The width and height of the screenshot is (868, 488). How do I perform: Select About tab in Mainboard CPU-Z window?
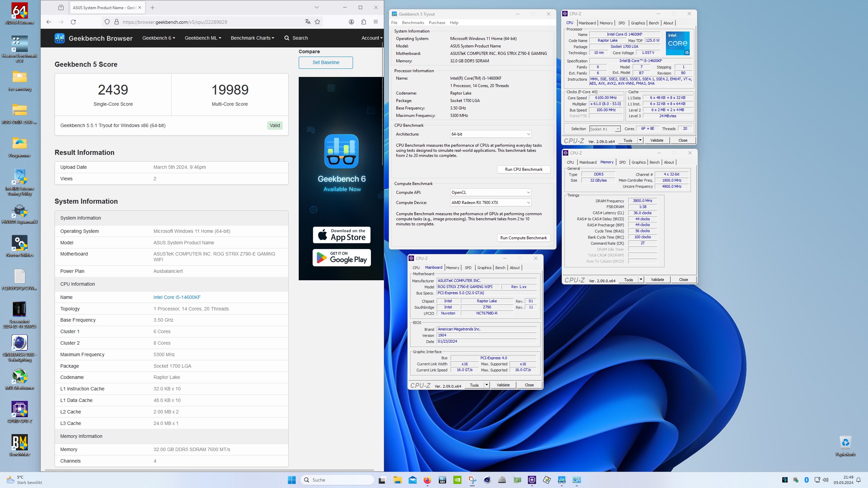pos(515,268)
